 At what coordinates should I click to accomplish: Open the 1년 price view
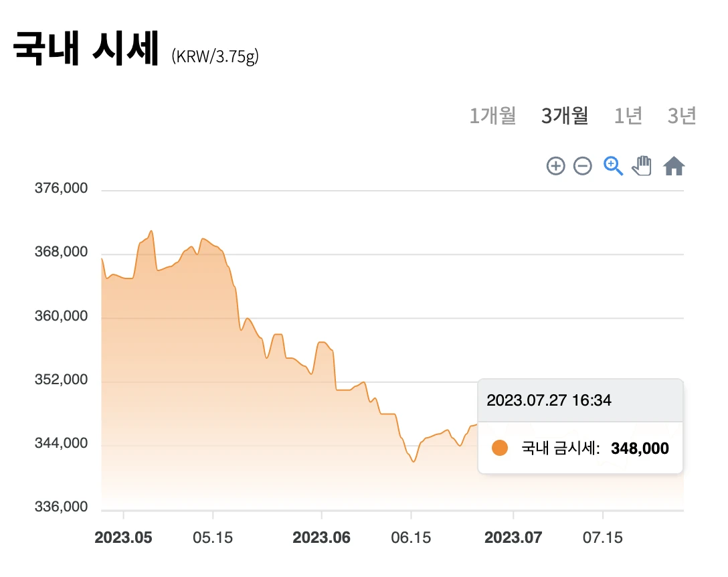point(628,116)
